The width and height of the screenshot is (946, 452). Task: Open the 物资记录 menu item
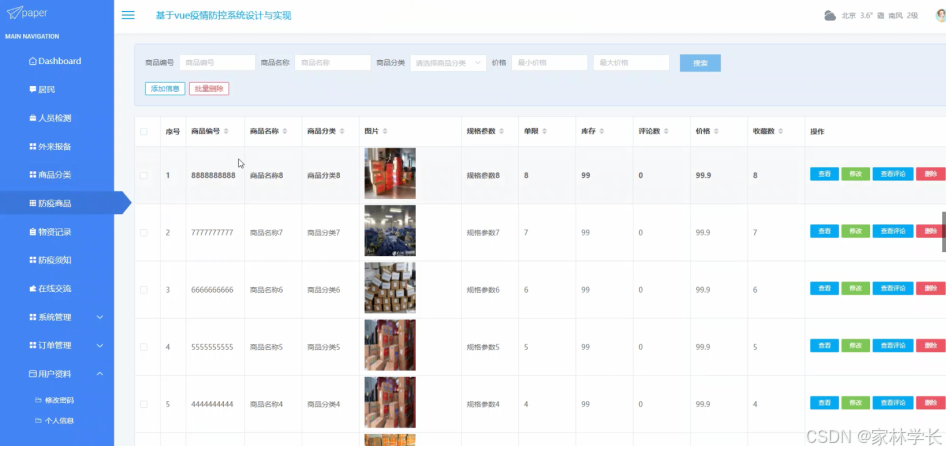pyautogui.click(x=57, y=232)
